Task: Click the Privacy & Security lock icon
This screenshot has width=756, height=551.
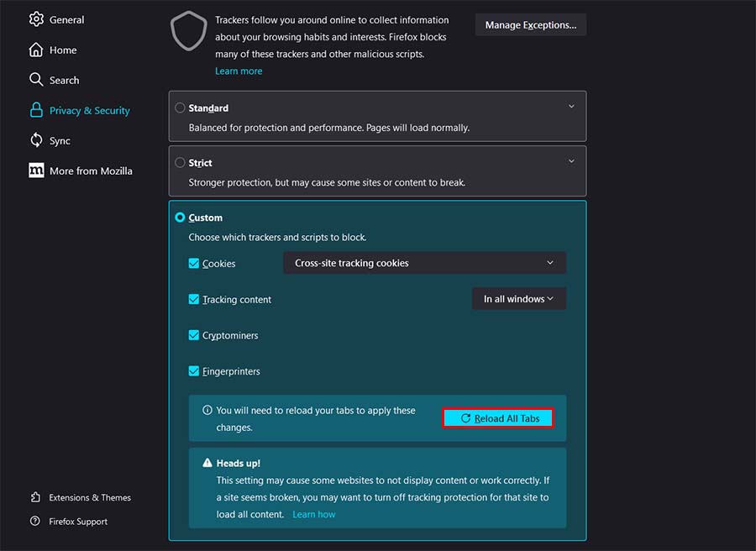Action: click(36, 110)
